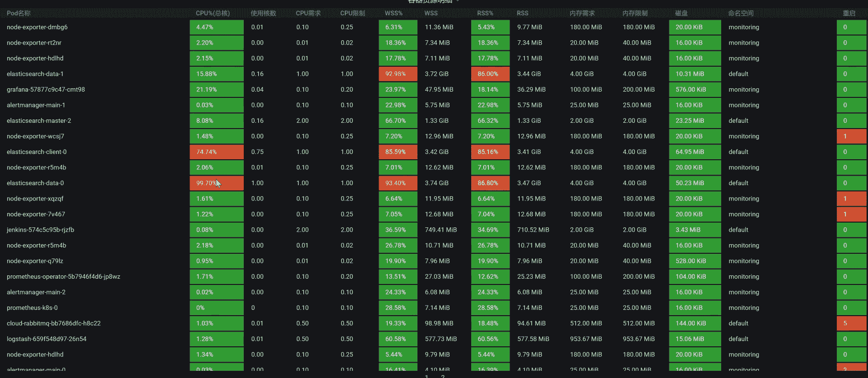
Task: Select cloud-rabbitmq-bb7686dfc-h8c22 pod name
Action: point(54,323)
